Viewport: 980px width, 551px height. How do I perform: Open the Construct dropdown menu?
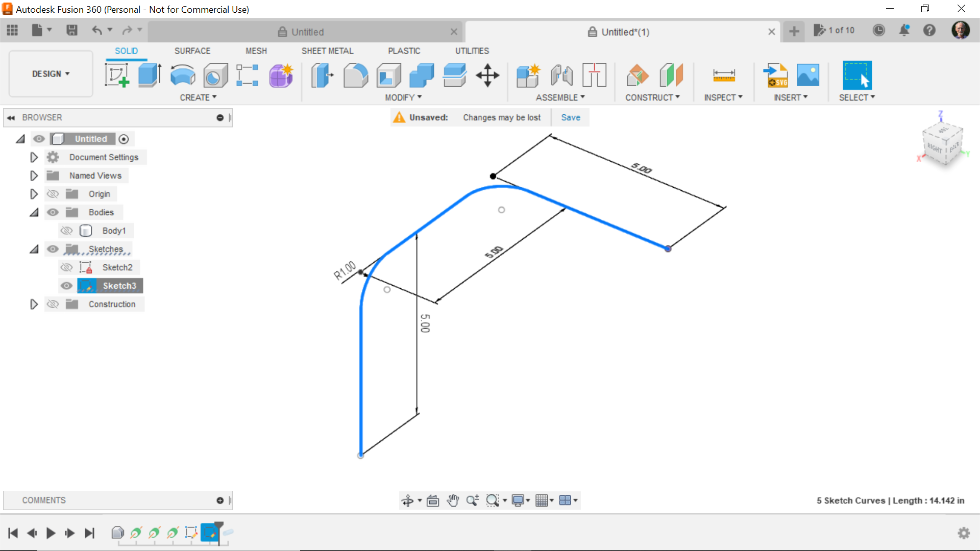pyautogui.click(x=653, y=97)
